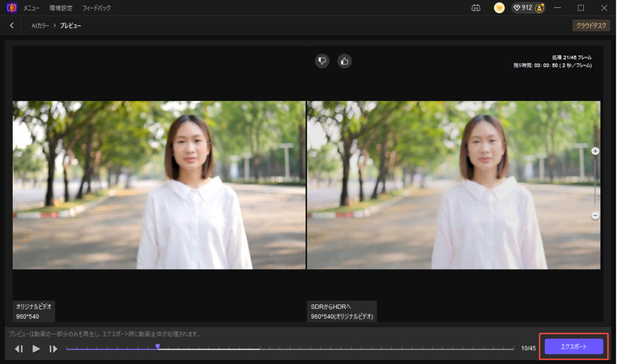Click the thumbs down feedback icon
This screenshot has width=617, height=364.
[322, 61]
